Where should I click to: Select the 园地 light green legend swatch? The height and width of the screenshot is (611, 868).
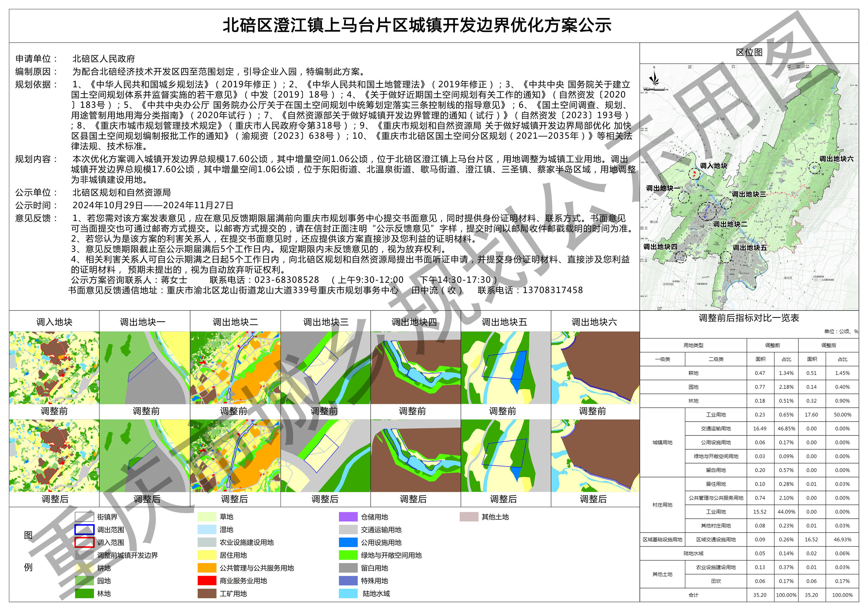coord(84,581)
